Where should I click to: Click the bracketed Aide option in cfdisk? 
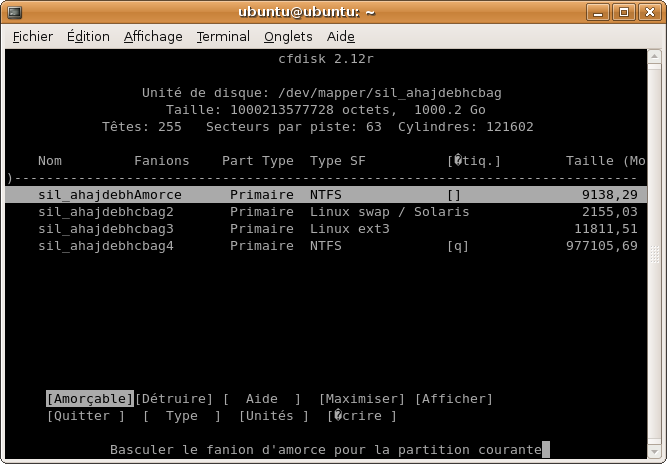click(262, 399)
